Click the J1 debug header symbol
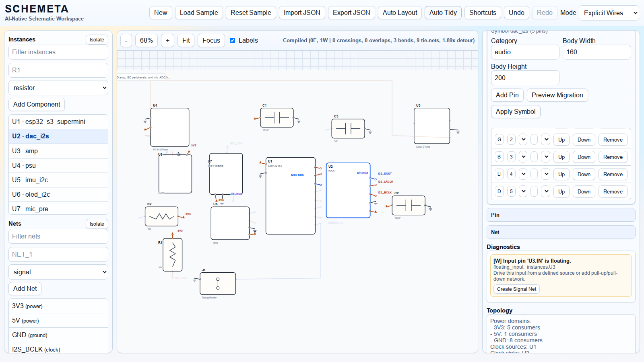The image size is (644, 362). (x=218, y=284)
